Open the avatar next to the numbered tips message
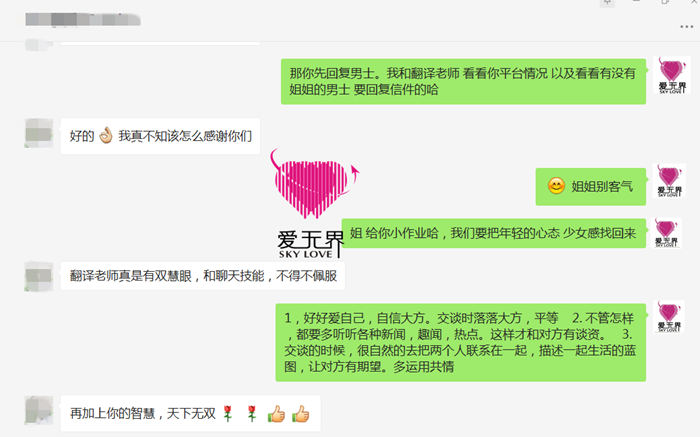The width and height of the screenshot is (700, 437). point(669,316)
